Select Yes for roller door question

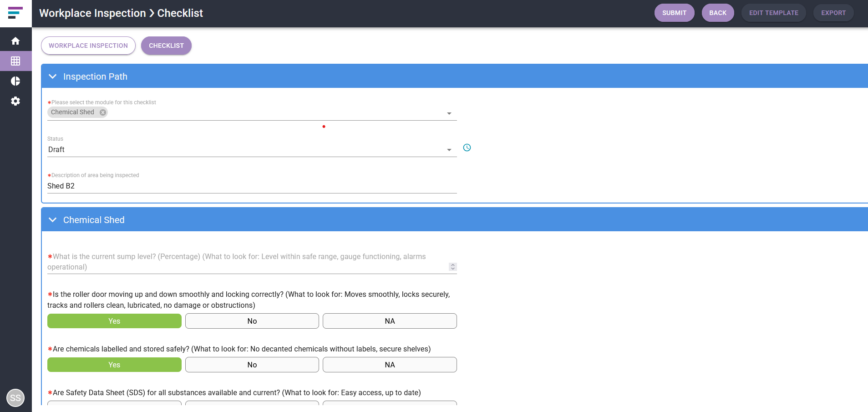pos(114,321)
